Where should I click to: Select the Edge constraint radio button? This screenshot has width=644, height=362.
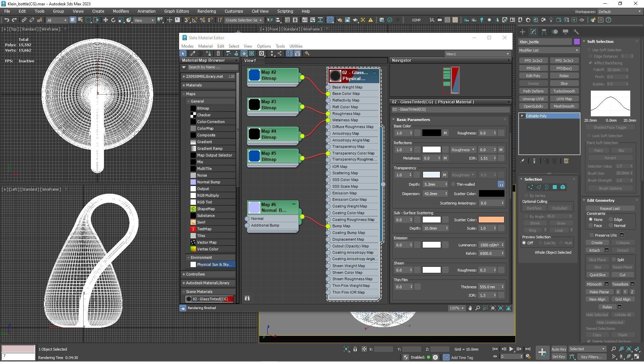[x=611, y=220]
